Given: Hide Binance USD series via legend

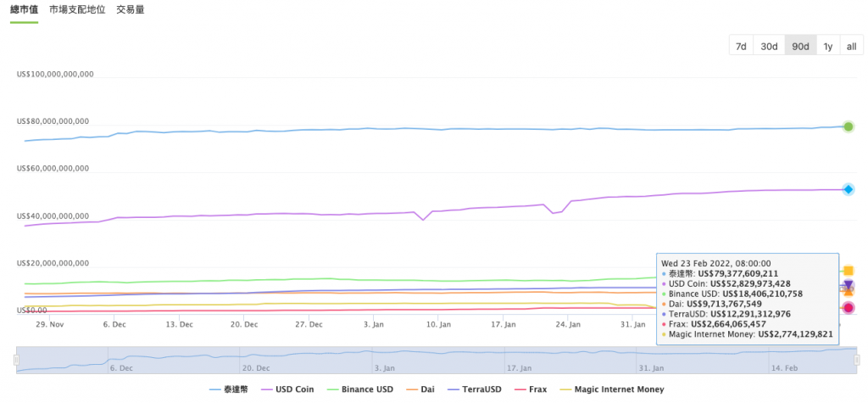Looking at the screenshot, I should pyautogui.click(x=361, y=389).
